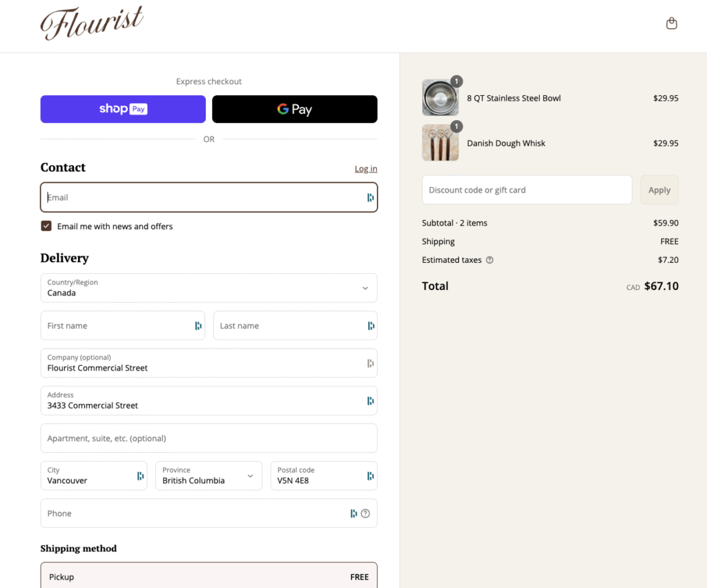Click the autofill icon in the First name field
The height and width of the screenshot is (588, 707).
coord(197,325)
